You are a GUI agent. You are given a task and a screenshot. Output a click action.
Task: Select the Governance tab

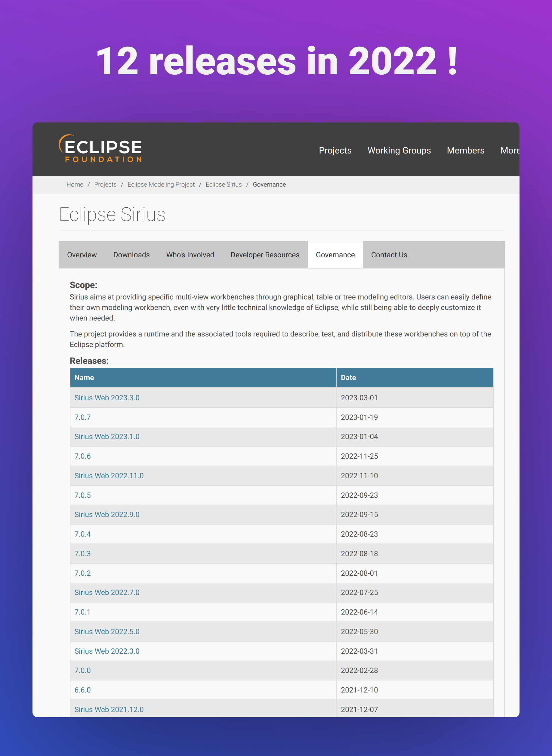[335, 255]
